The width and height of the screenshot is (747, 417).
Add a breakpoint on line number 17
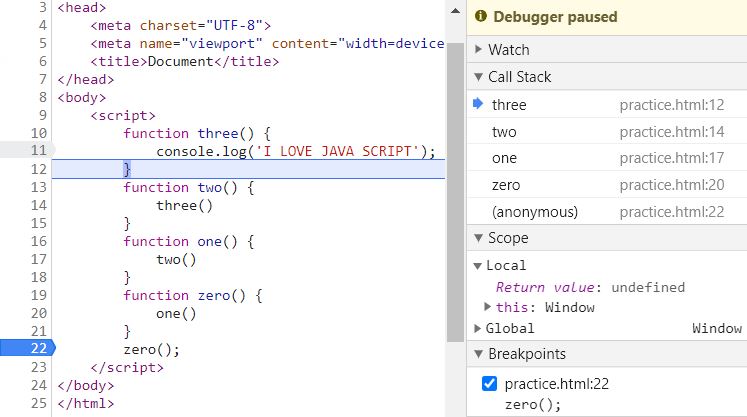tap(39, 259)
